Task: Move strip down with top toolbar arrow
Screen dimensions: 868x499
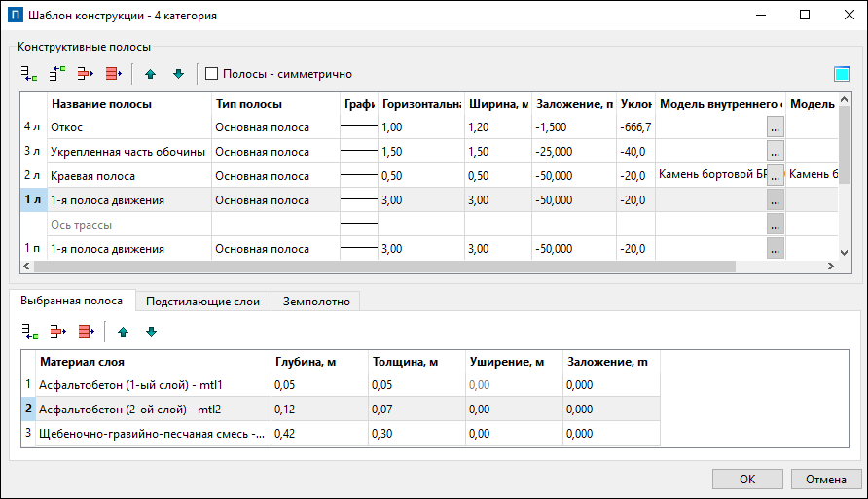Action: [178, 74]
